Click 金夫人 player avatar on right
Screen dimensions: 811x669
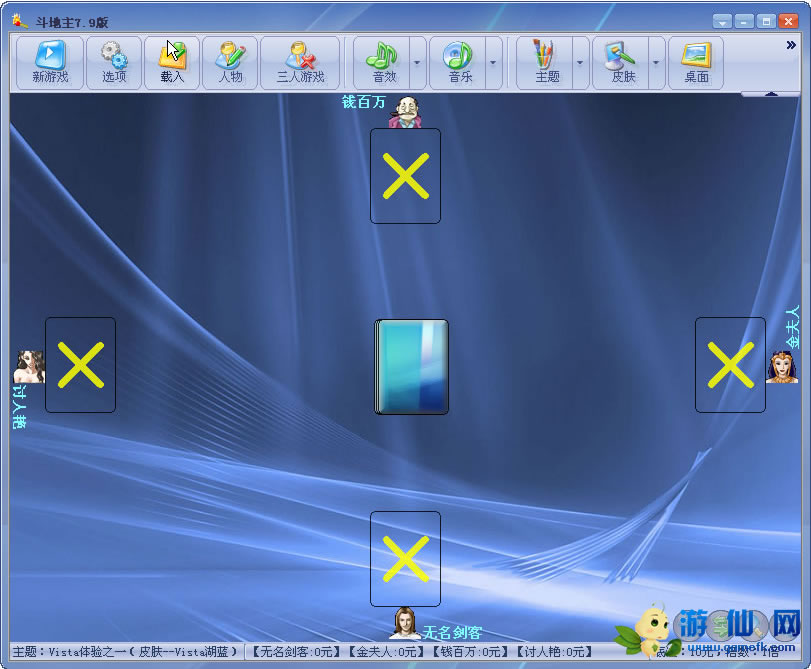pyautogui.click(x=782, y=367)
